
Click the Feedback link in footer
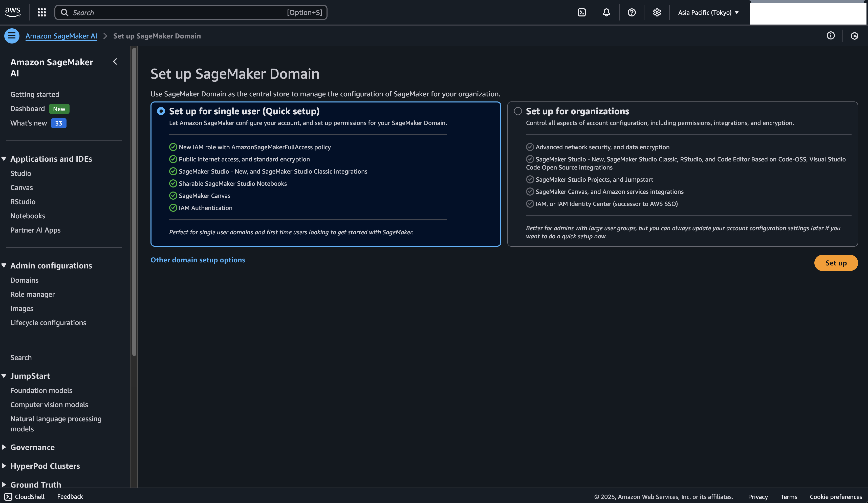click(70, 496)
